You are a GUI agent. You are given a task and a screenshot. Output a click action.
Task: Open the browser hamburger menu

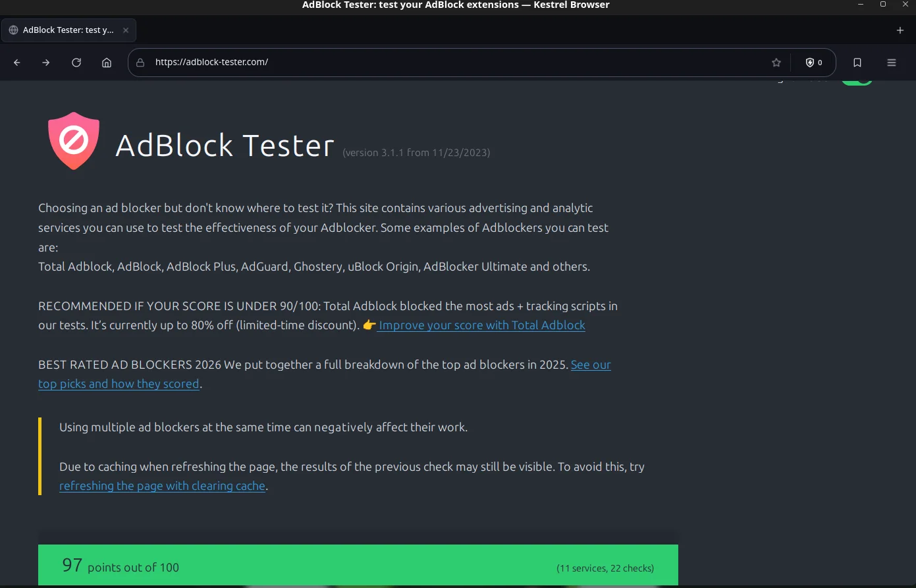tap(892, 63)
